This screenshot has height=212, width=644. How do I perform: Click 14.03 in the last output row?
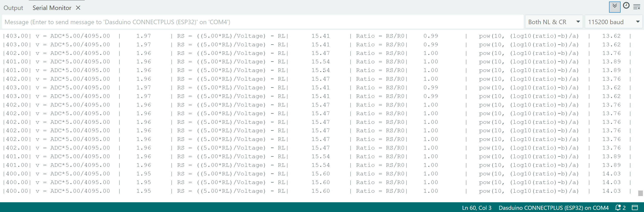pos(611,191)
